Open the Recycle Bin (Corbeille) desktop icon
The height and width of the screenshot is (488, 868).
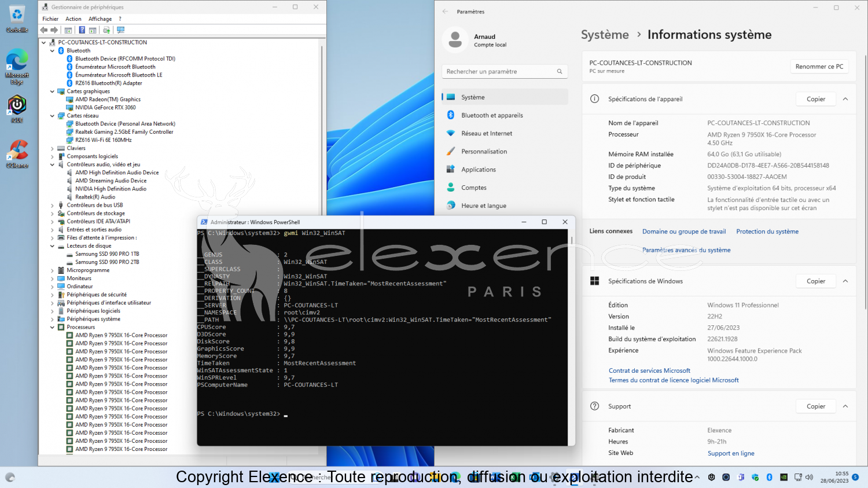click(17, 19)
